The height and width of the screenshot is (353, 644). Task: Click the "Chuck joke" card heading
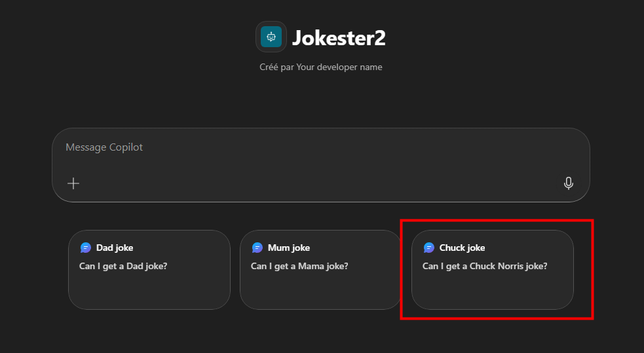[x=462, y=248]
